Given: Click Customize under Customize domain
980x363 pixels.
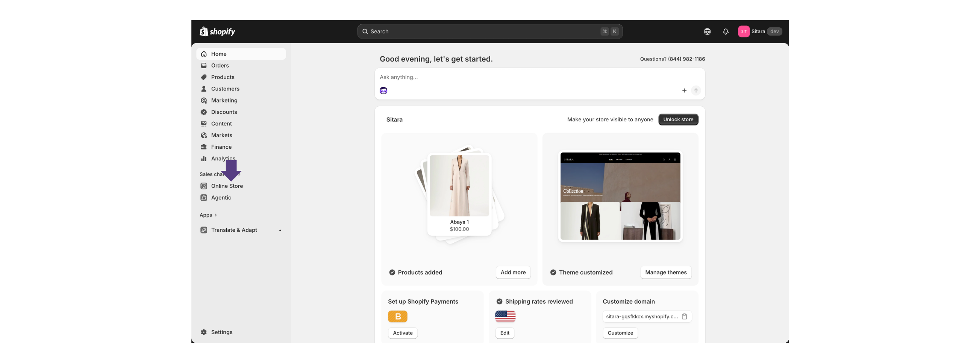Looking at the screenshot, I should 620,333.
